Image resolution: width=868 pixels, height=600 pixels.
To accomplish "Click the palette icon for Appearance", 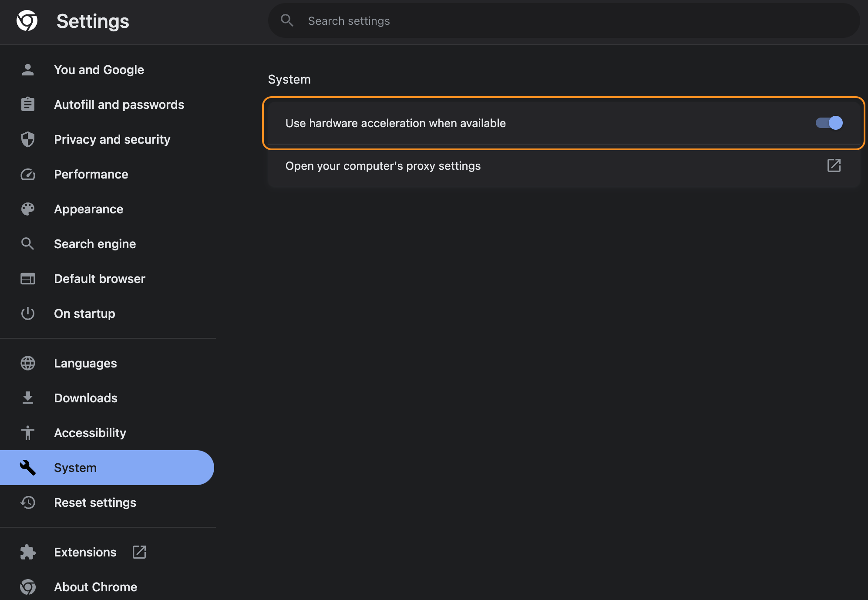I will [x=28, y=209].
